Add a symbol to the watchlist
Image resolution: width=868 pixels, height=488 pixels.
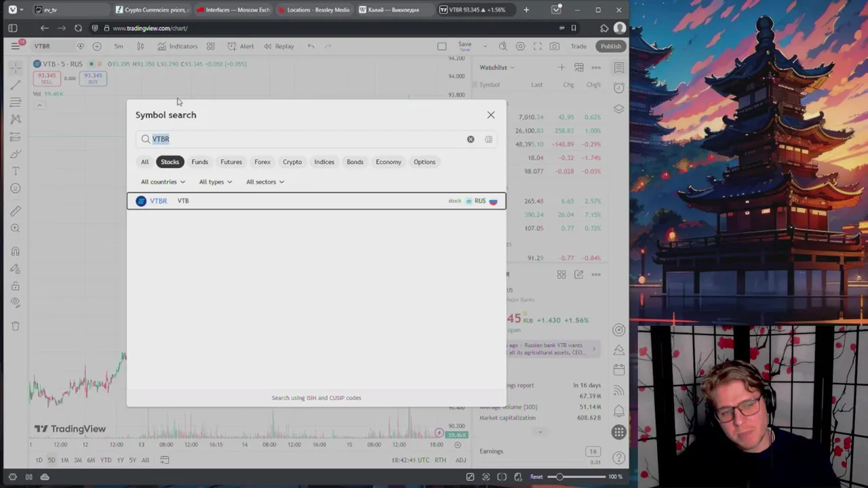click(561, 67)
